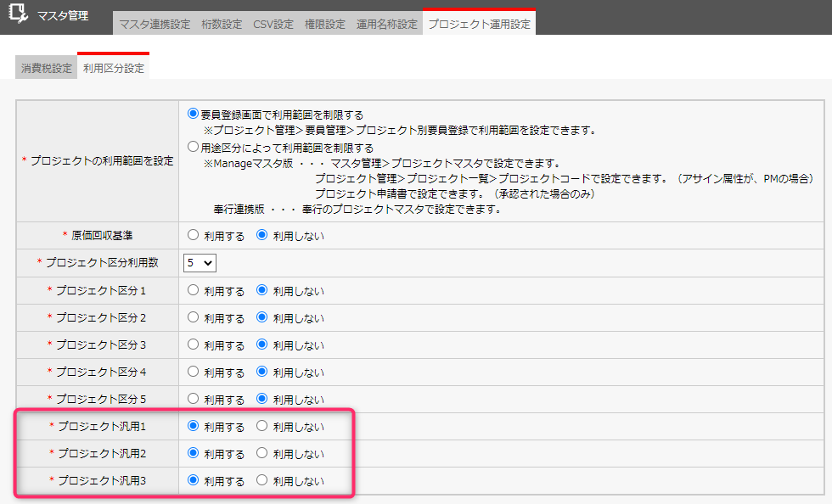
Task: Set プロジェクト区分2 to 利用しない
Action: click(262, 317)
